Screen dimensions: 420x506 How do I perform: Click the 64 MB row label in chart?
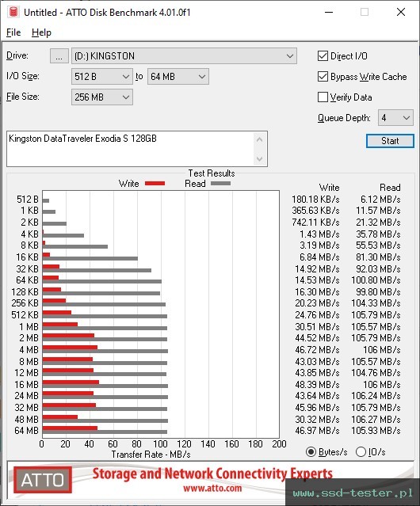26,431
